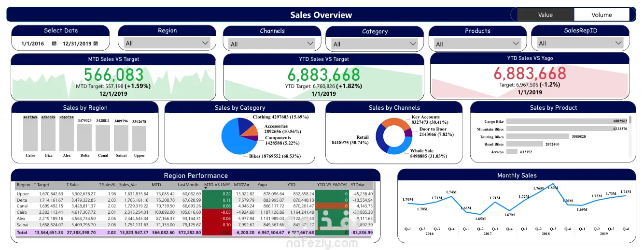
Task: Click the red -0.10 MTD VS LM% cell
Action: [217, 225]
